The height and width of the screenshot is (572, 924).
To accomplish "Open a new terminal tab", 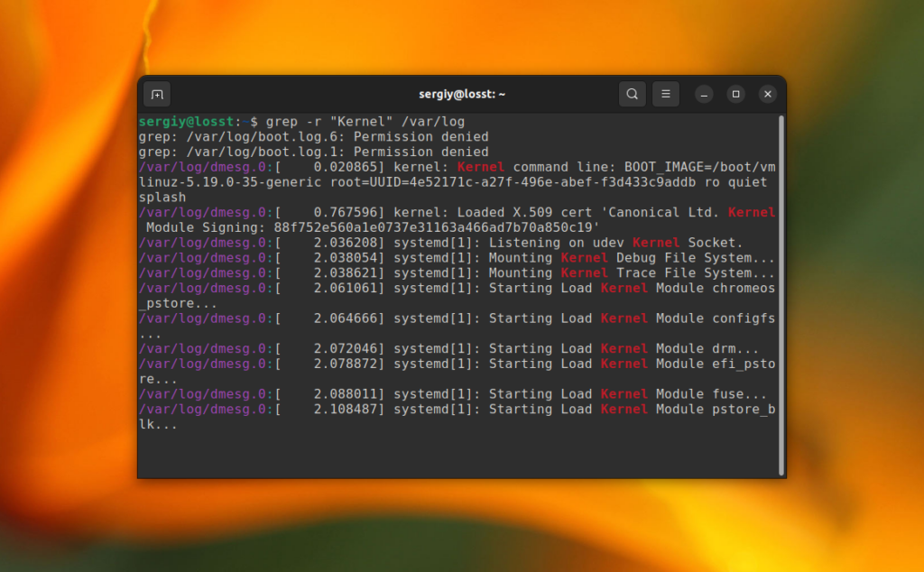I will 158,94.
